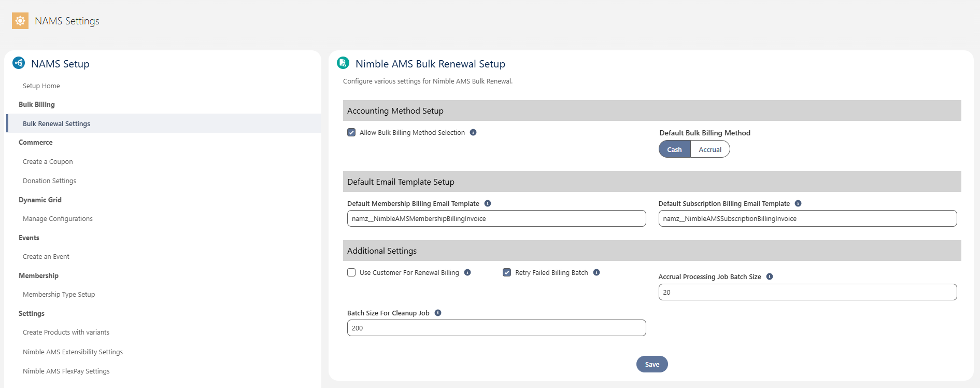Enable Use Customer For Renewal Billing checkbox
The height and width of the screenshot is (388, 980).
pos(351,272)
